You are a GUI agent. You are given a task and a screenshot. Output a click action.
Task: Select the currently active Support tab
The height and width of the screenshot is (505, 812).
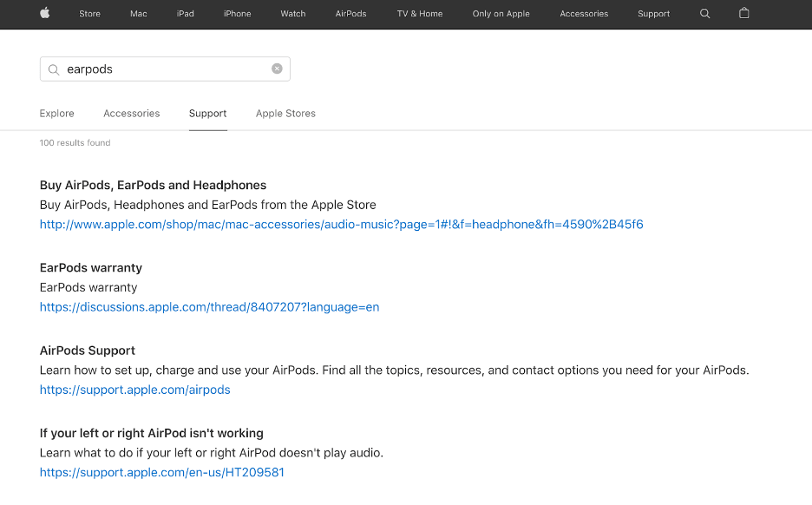[207, 113]
